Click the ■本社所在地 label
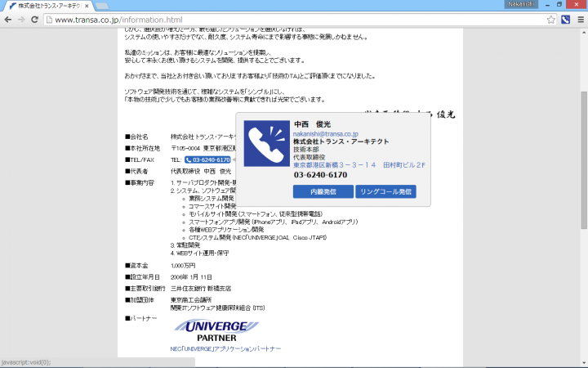The height and width of the screenshot is (368, 588). click(x=142, y=148)
